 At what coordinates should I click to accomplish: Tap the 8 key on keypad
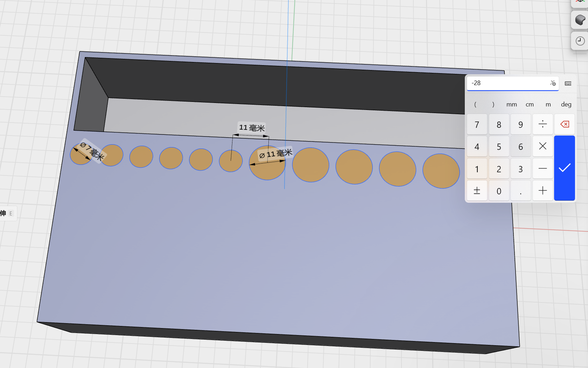click(x=499, y=124)
